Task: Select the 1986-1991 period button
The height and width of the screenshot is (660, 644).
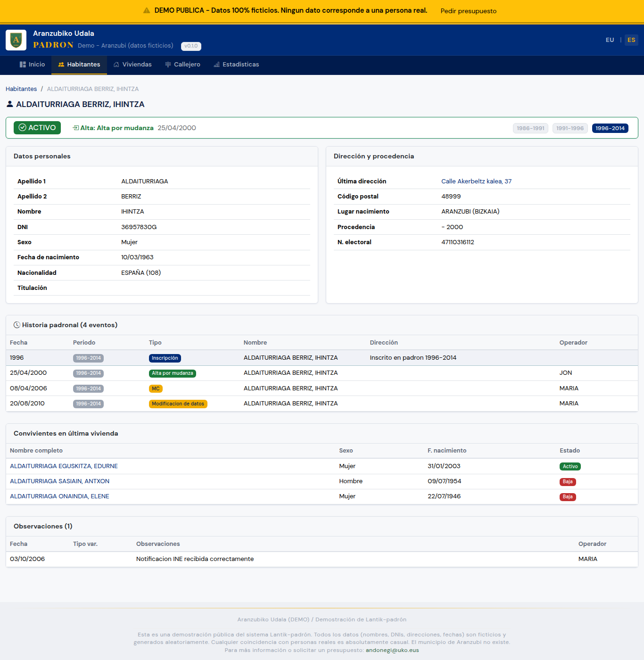Action: (x=530, y=128)
